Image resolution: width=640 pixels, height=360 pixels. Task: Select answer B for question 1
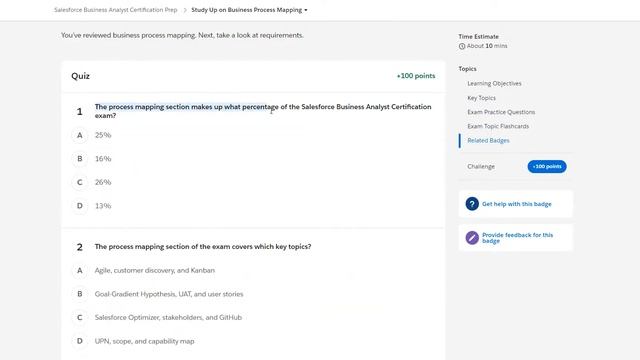(80, 159)
